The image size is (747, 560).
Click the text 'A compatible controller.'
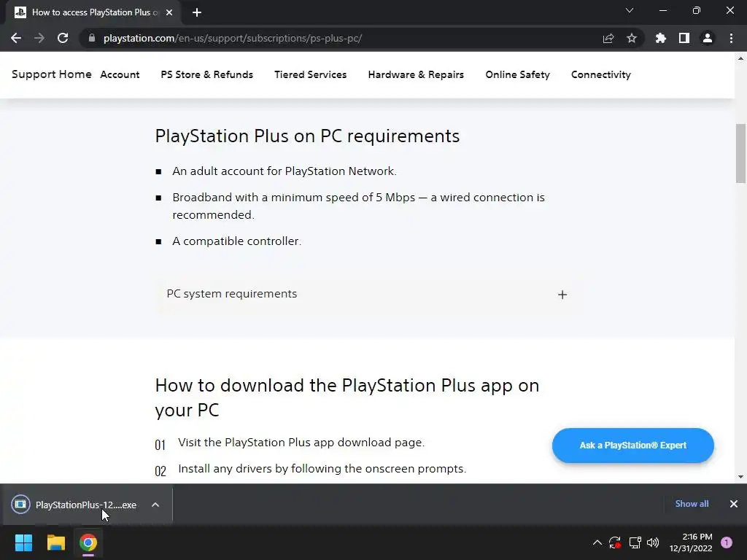tap(237, 241)
